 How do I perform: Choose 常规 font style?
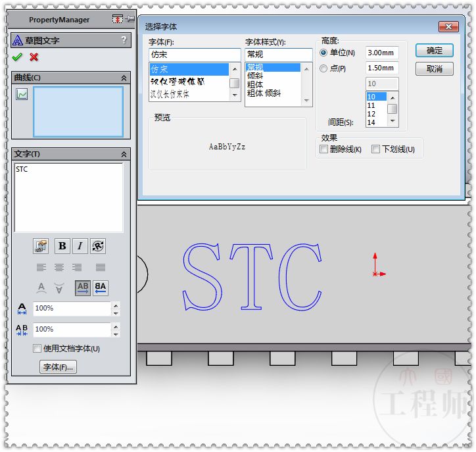tap(273, 67)
